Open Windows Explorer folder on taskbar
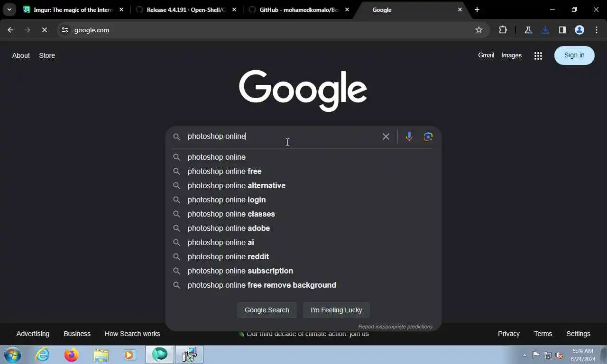This screenshot has width=607, height=364. [101, 355]
